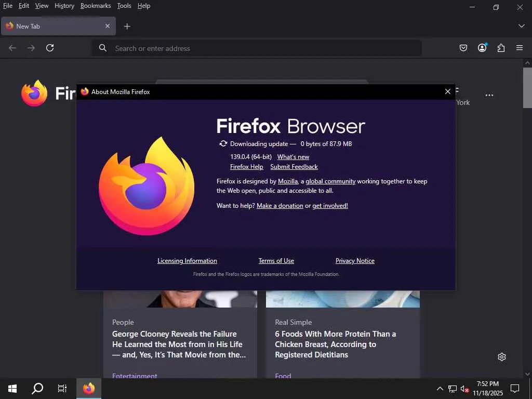This screenshot has width=532, height=399.
Task: Open the Tools menu
Action: point(124,6)
